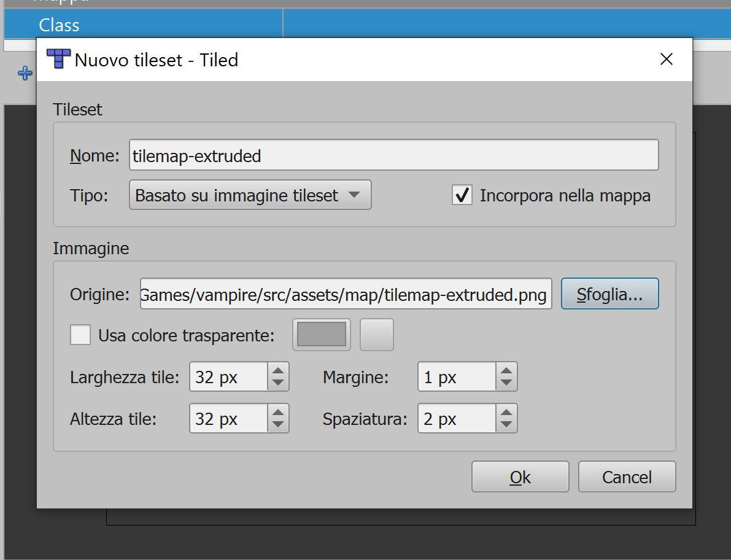Increase Altezza tile value
Viewport: 731px width, 560px height.
pyautogui.click(x=278, y=412)
